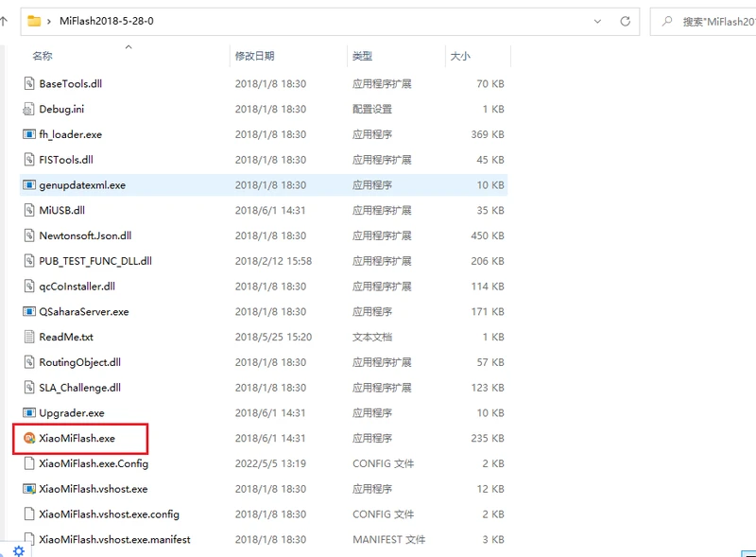Click the refresh icon in address bar

tap(625, 21)
